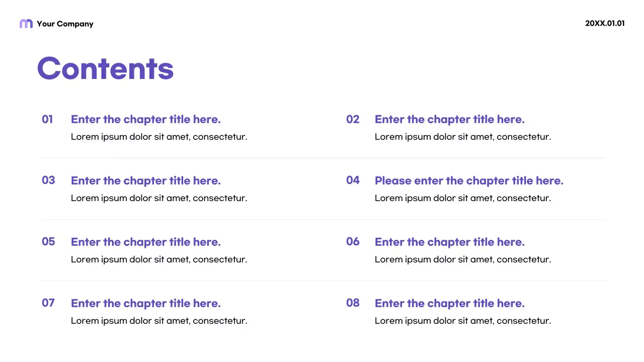Image resolution: width=644 pixels, height=362 pixels.
Task: Open chapter number 08
Action: point(353,303)
